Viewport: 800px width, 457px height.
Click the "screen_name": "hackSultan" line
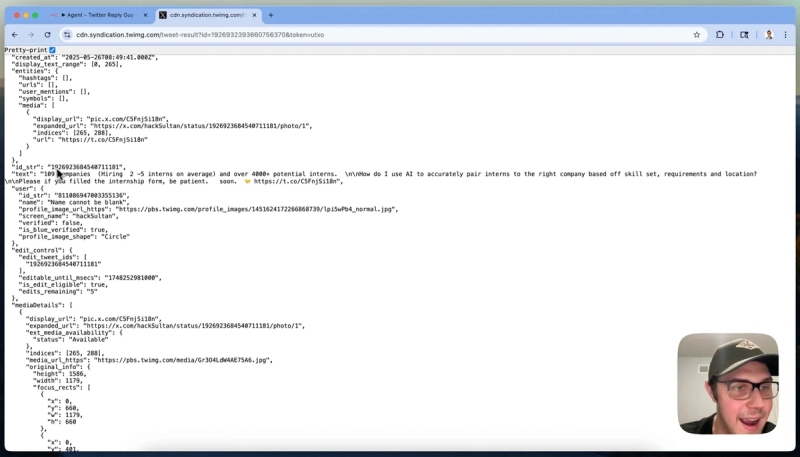(x=69, y=216)
